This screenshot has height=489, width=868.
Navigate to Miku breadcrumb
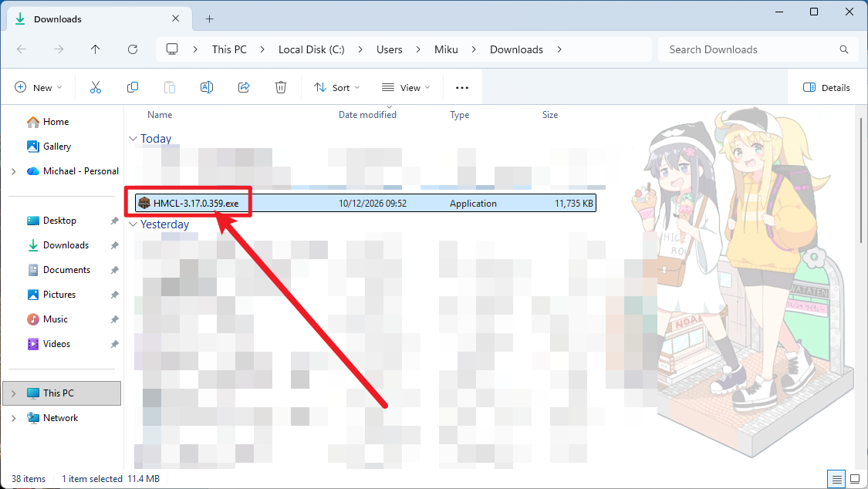[x=446, y=49]
